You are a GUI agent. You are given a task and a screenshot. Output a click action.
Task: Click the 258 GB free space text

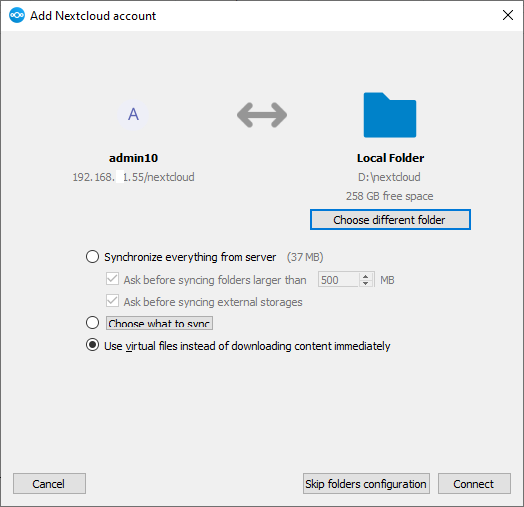pyautogui.click(x=389, y=196)
